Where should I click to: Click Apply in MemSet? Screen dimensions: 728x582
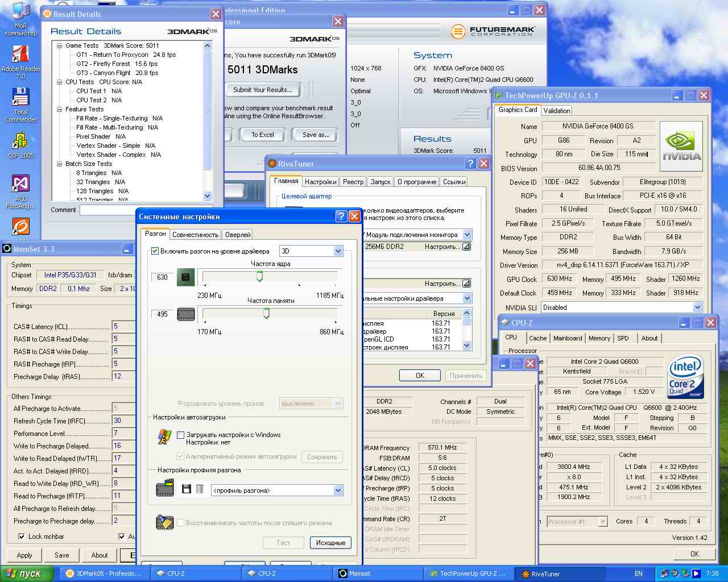[x=24, y=555]
